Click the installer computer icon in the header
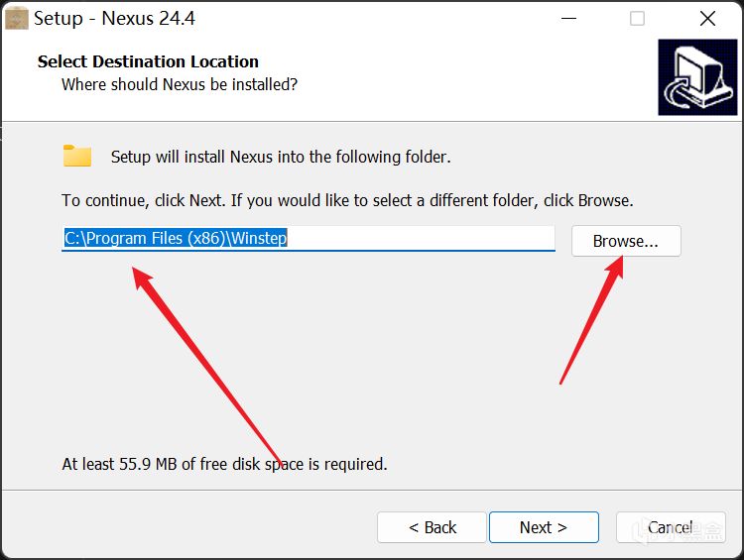The width and height of the screenshot is (744, 560). (x=697, y=77)
